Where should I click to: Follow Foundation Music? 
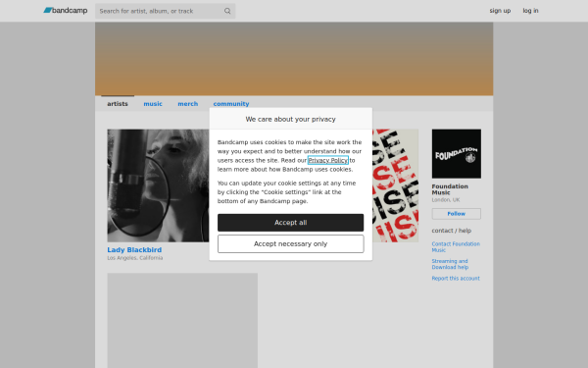click(x=457, y=214)
